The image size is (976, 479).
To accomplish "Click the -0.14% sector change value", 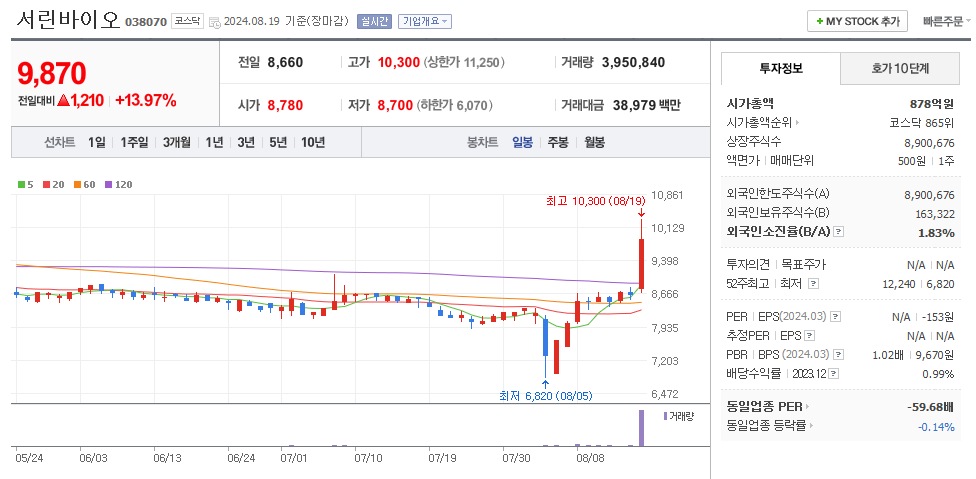I will click(x=936, y=427).
